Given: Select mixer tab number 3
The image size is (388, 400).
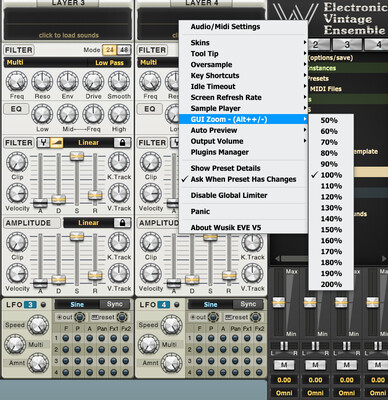Looking at the screenshot, I should click(x=347, y=44).
